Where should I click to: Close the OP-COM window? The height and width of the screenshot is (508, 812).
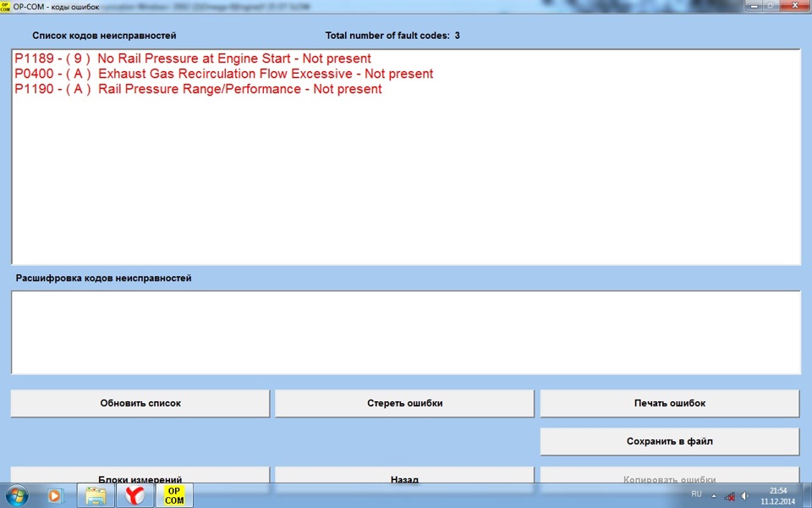(x=795, y=6)
